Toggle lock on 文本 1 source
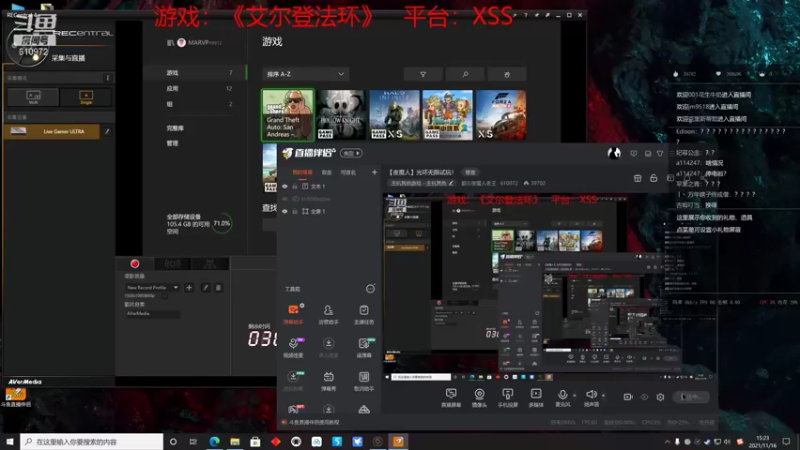This screenshot has height=450, width=800. tap(295, 187)
